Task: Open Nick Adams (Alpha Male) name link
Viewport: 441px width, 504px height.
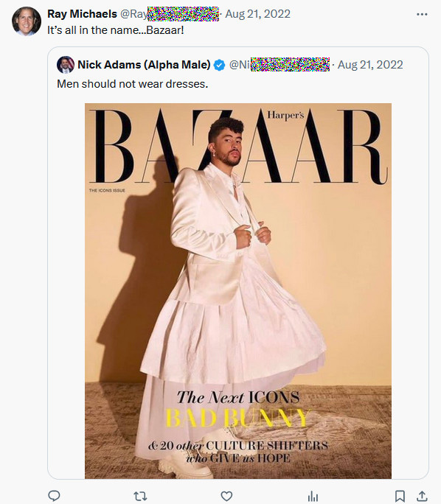Action: coord(144,65)
